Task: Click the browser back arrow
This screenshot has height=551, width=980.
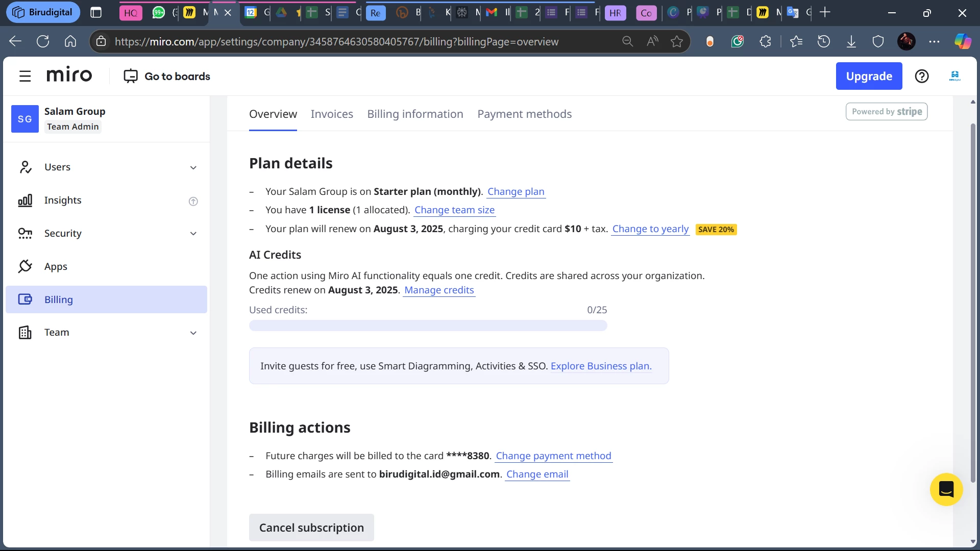Action: pyautogui.click(x=15, y=41)
